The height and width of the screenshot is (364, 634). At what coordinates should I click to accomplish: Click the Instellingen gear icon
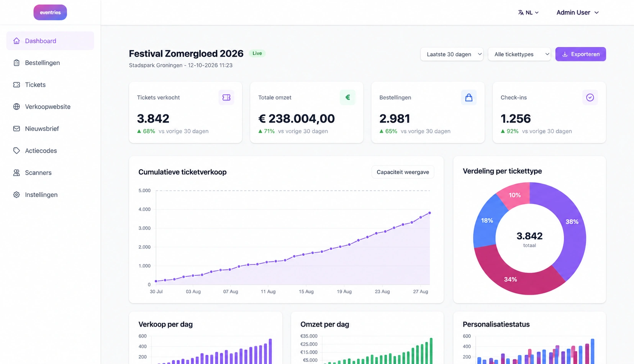(16, 195)
